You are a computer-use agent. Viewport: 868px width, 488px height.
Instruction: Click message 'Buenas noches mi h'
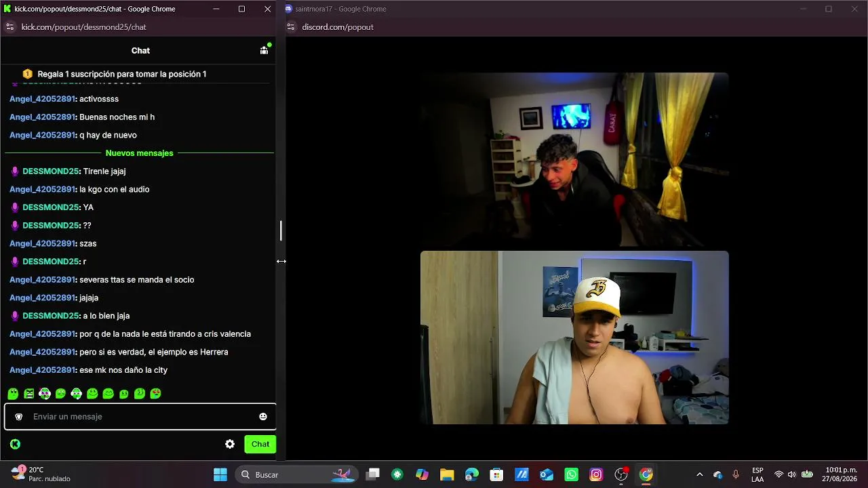pos(117,117)
